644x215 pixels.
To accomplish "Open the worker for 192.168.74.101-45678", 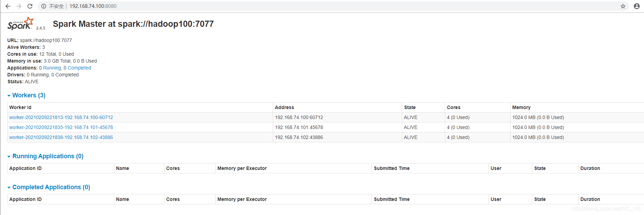I will tap(61, 127).
